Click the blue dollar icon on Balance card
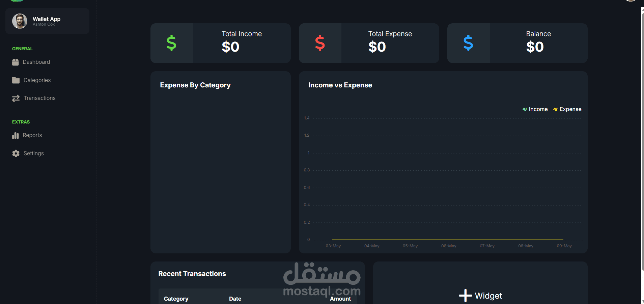The height and width of the screenshot is (304, 644). tap(469, 43)
